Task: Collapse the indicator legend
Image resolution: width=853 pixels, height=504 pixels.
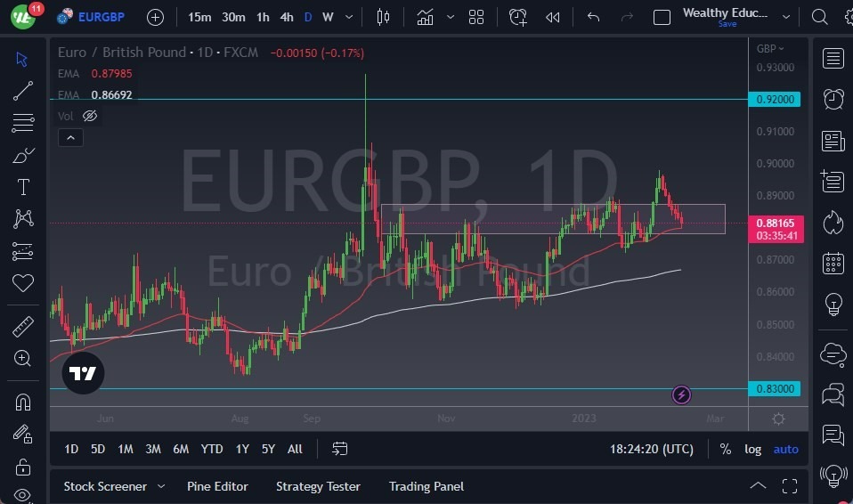Action: pyautogui.click(x=70, y=138)
